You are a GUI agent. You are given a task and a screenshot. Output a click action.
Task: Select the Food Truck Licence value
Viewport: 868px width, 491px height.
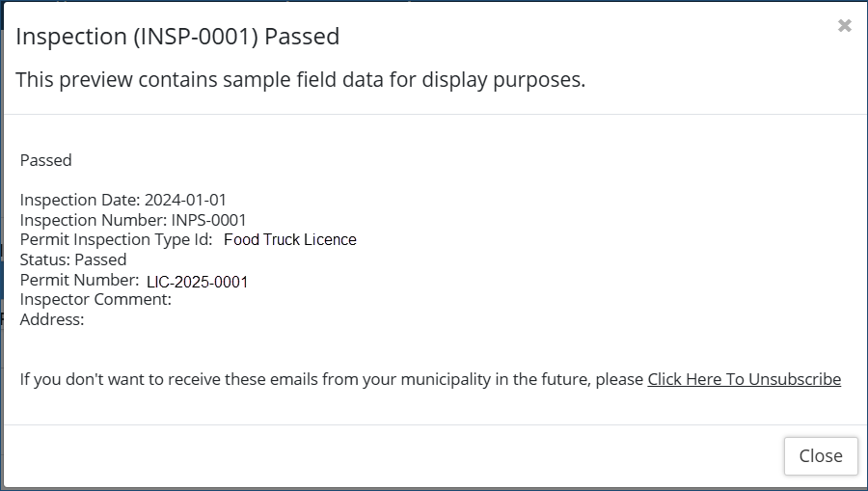289,240
